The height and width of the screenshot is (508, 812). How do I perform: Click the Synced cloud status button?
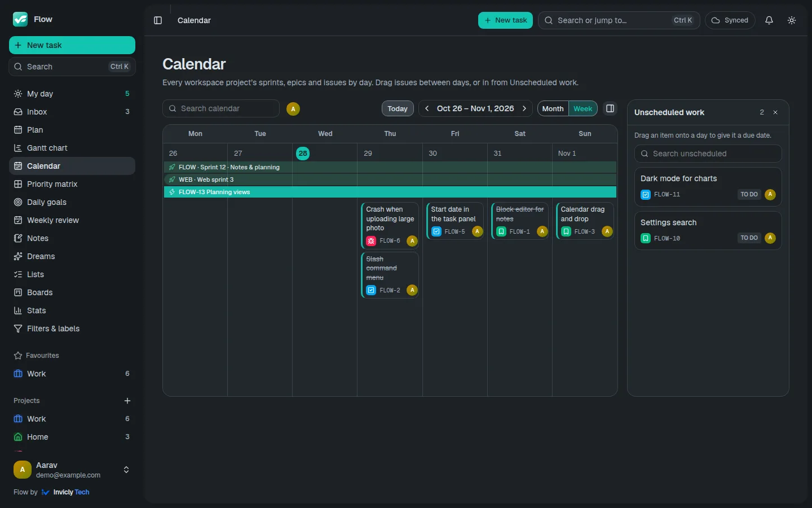(x=730, y=20)
